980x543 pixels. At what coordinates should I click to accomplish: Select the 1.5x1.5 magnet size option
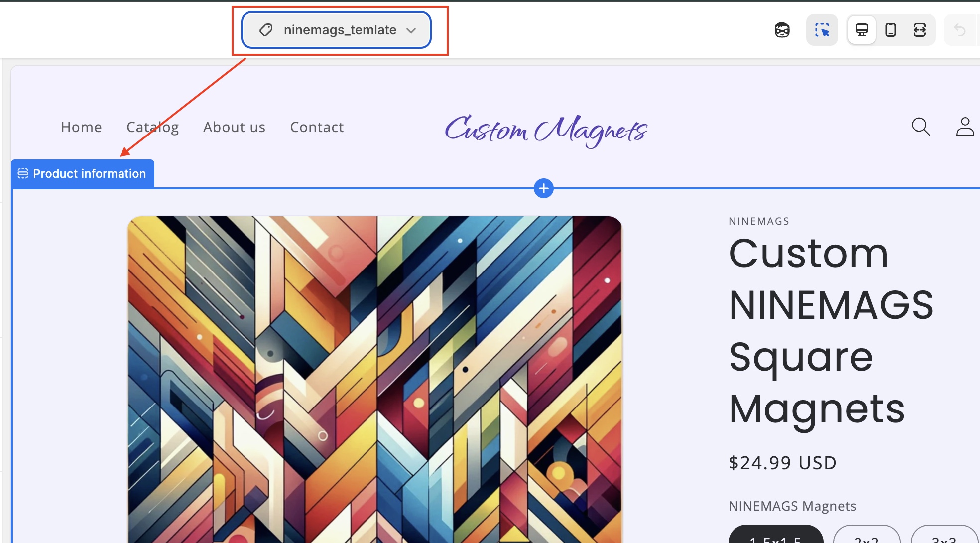pyautogui.click(x=775, y=536)
